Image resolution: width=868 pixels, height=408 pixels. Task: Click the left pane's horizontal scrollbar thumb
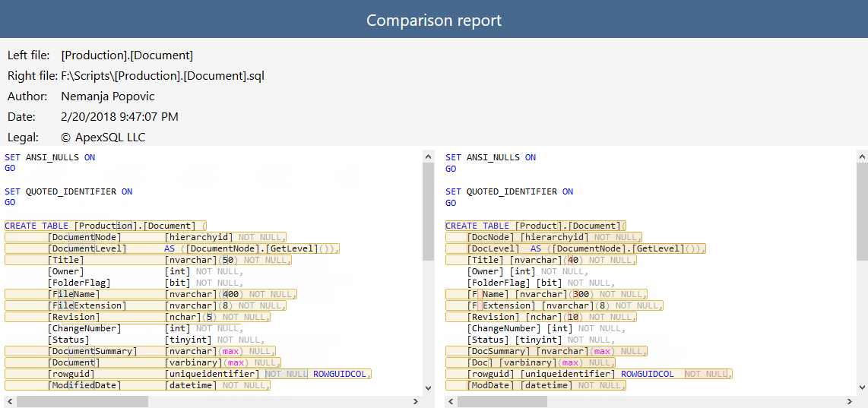pos(83,401)
